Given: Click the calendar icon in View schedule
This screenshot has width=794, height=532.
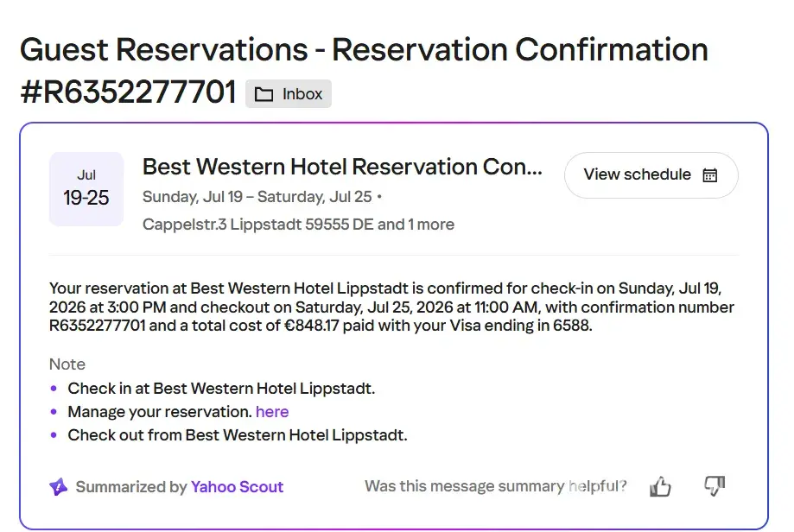Looking at the screenshot, I should pyautogui.click(x=710, y=175).
